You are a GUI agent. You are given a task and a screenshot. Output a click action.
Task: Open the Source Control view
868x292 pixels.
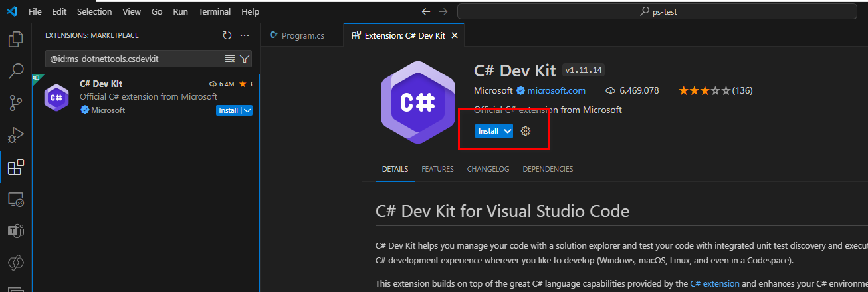click(x=15, y=102)
